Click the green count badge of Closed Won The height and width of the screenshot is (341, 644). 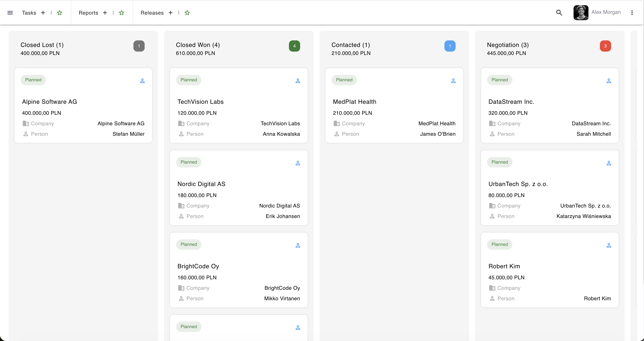coord(295,46)
